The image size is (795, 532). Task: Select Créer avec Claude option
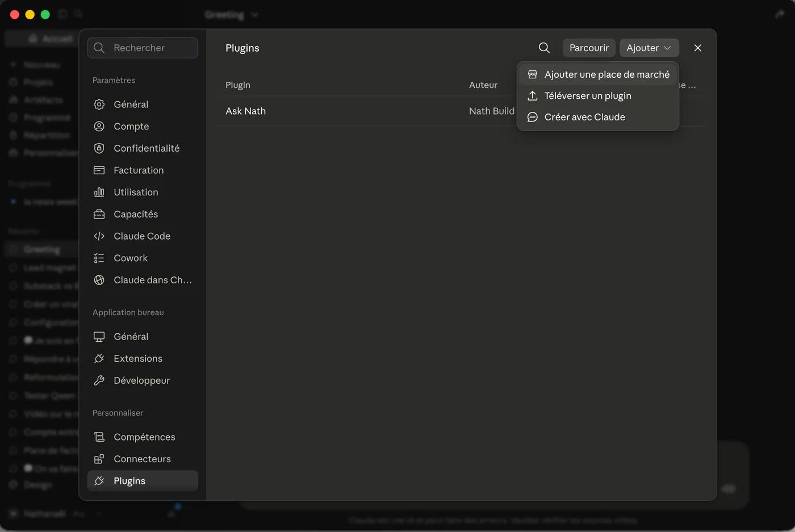pyautogui.click(x=598, y=117)
